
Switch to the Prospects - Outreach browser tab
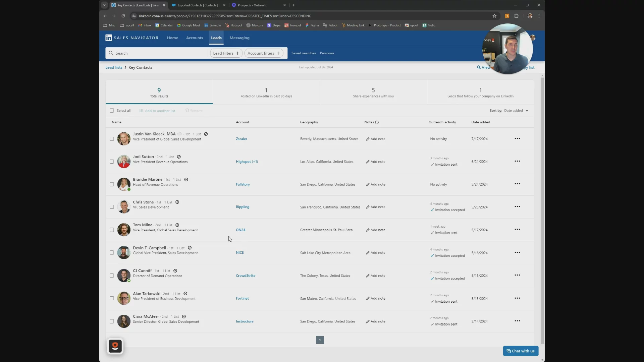pyautogui.click(x=252, y=5)
